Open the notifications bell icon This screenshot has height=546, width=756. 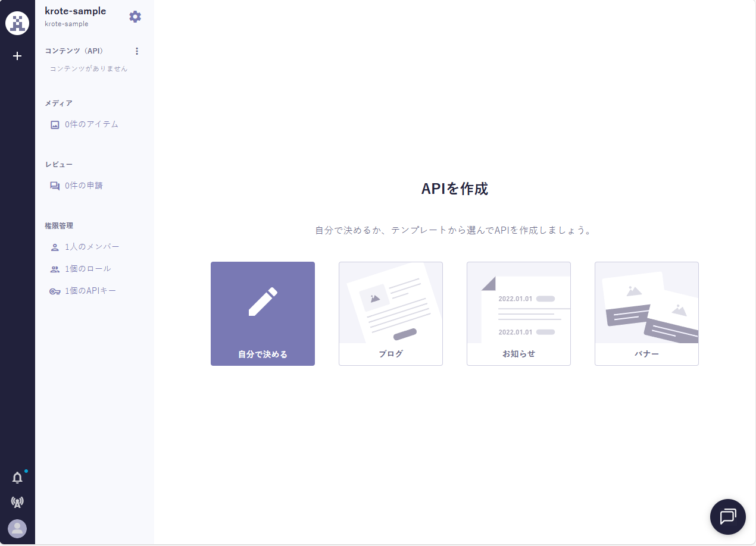click(17, 478)
